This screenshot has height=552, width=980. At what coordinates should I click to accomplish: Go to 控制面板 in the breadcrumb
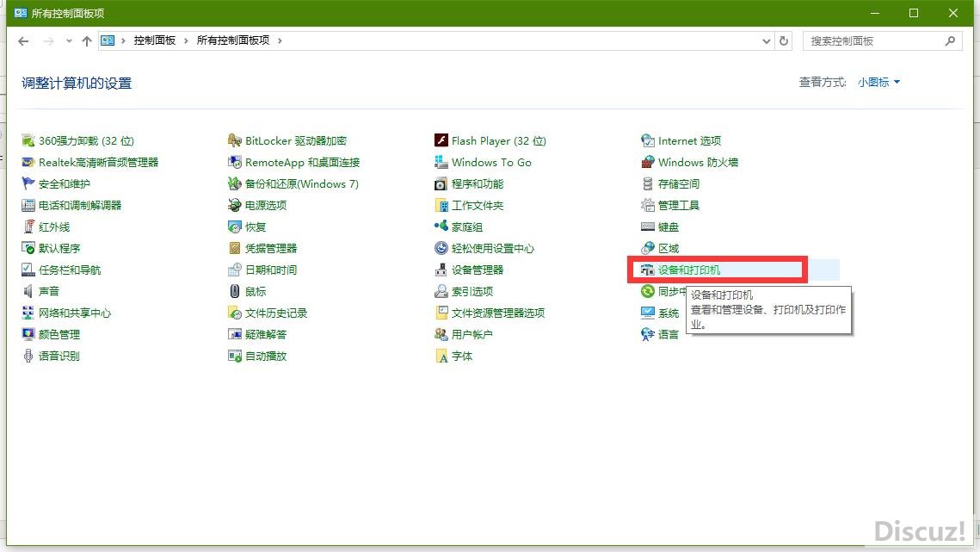(154, 40)
